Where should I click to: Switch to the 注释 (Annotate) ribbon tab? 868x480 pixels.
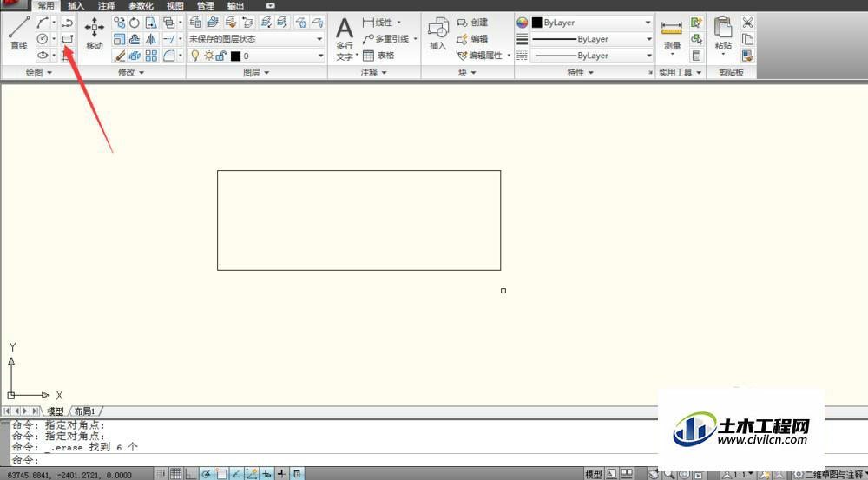click(106, 6)
